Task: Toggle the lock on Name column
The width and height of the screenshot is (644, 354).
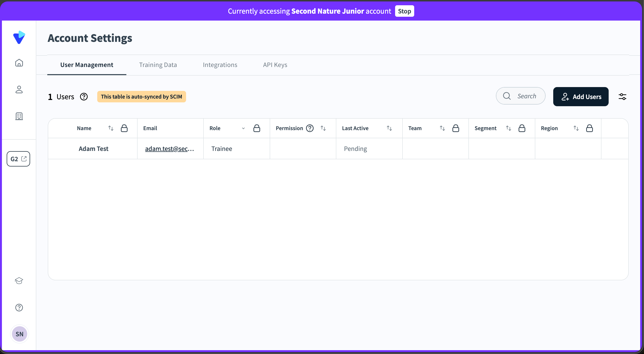Action: coord(124,128)
